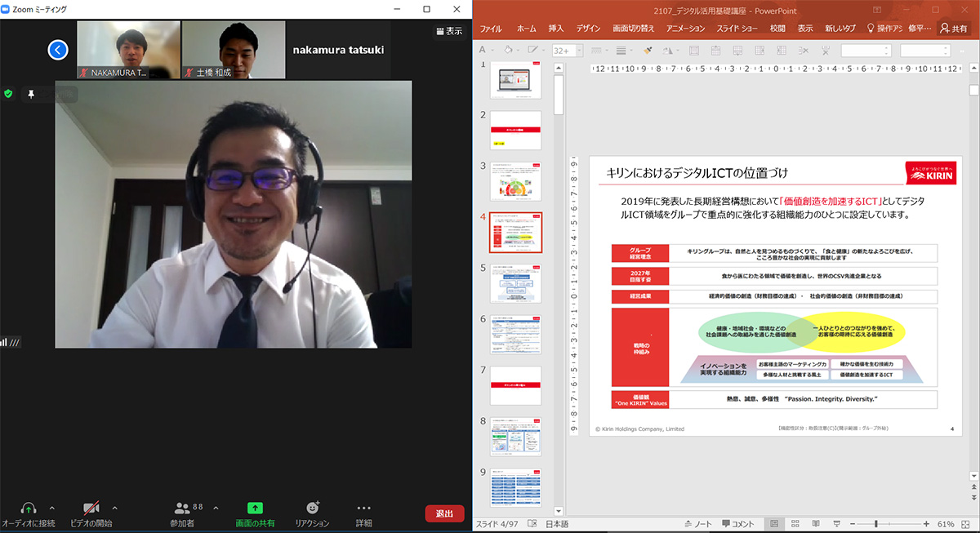The image size is (980, 533).
Task: Select slide 8 thumbnail in panel
Action: (x=515, y=437)
